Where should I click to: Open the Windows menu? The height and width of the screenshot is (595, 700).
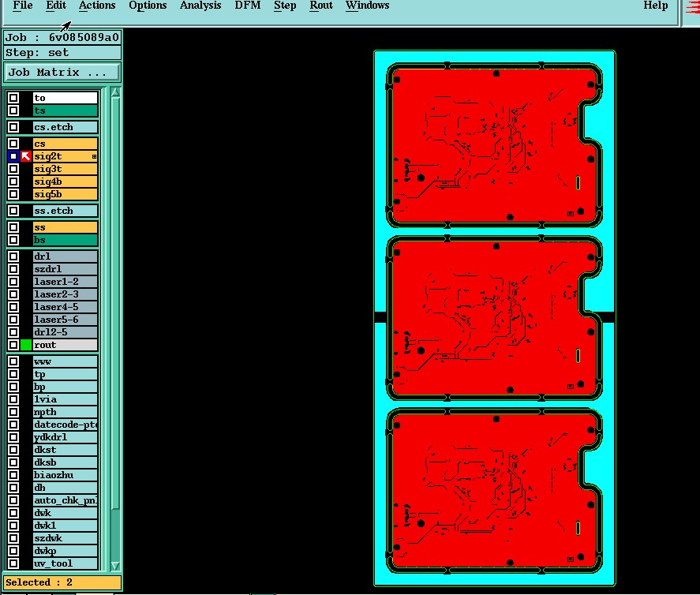point(367,6)
